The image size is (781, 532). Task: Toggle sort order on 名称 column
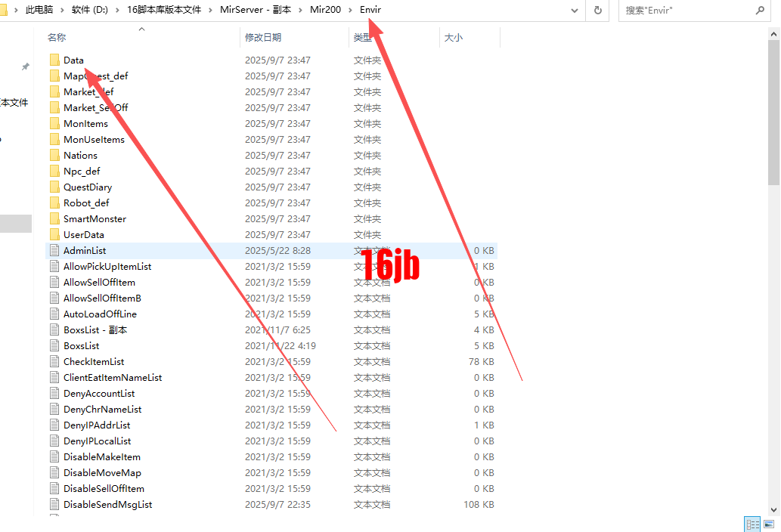coord(55,36)
